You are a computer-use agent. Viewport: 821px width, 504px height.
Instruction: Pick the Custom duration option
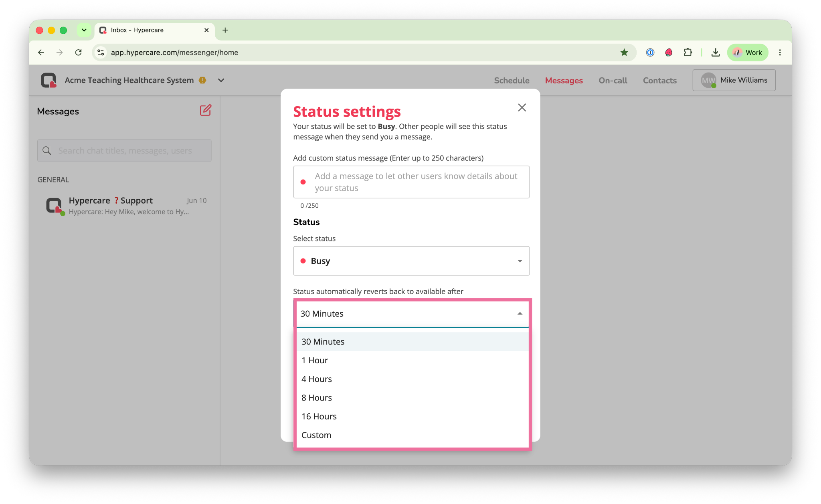(x=412, y=435)
